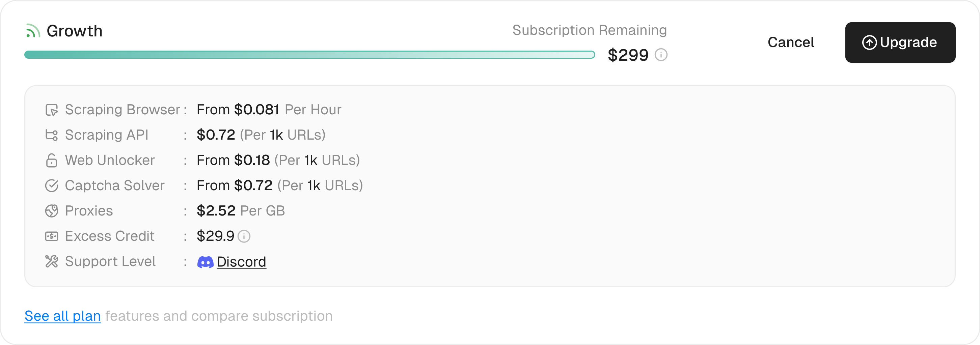Click the Web Unlocker padlock icon

pos(51,160)
